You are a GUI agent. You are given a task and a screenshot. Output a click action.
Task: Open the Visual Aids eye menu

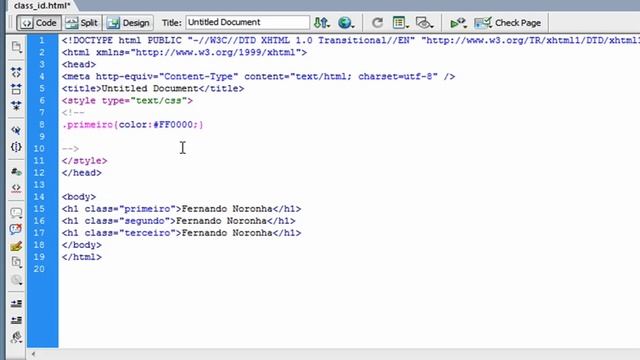(424, 23)
